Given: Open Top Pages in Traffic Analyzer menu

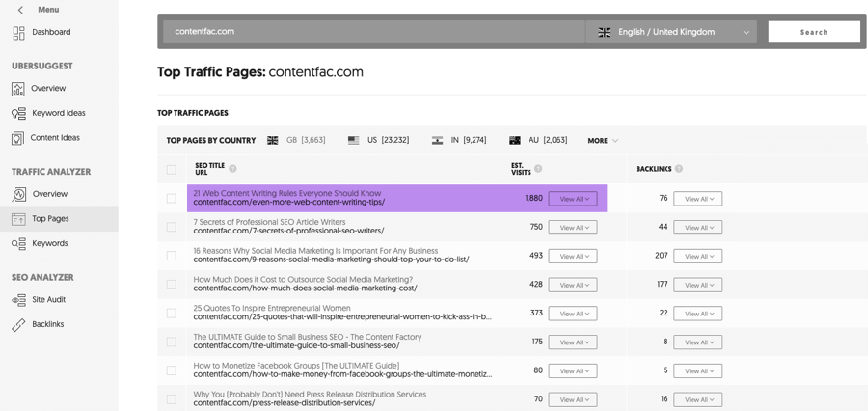Looking at the screenshot, I should point(50,219).
